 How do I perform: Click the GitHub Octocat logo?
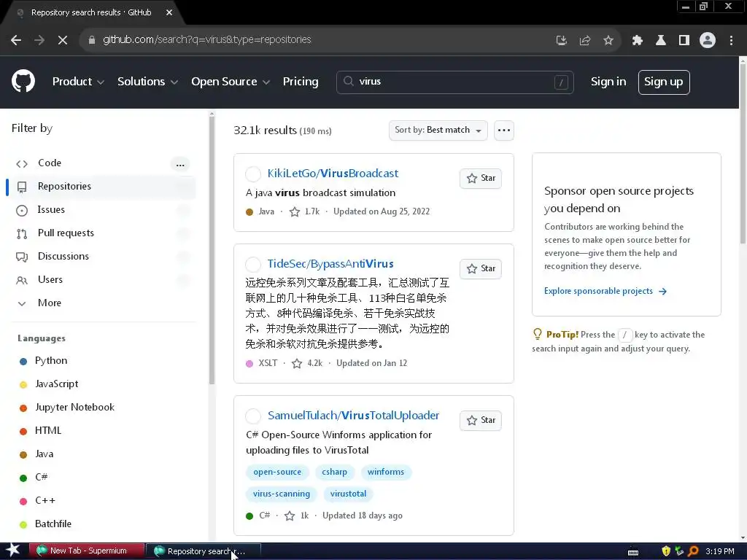[23, 81]
